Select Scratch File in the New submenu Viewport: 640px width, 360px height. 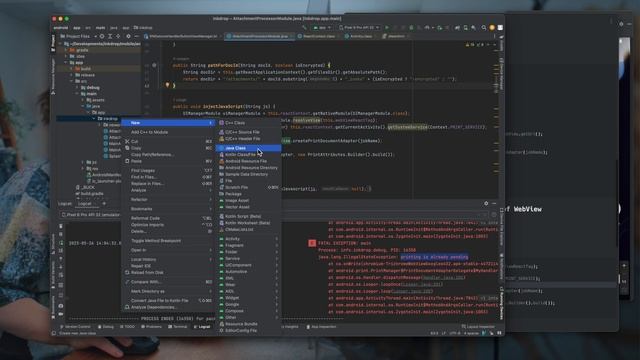click(x=248, y=187)
